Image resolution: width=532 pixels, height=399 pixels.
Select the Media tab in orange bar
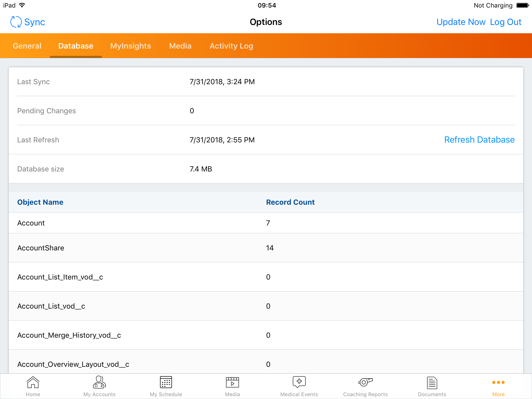[x=180, y=46]
